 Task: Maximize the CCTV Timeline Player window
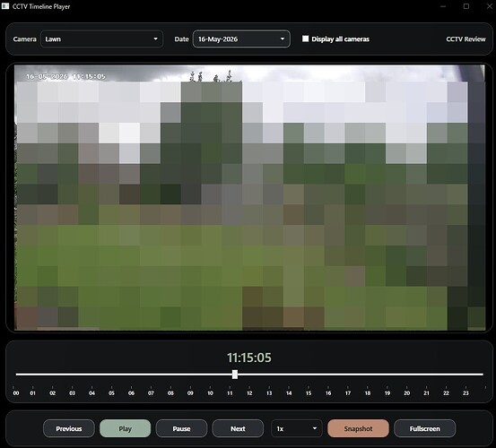click(x=466, y=6)
